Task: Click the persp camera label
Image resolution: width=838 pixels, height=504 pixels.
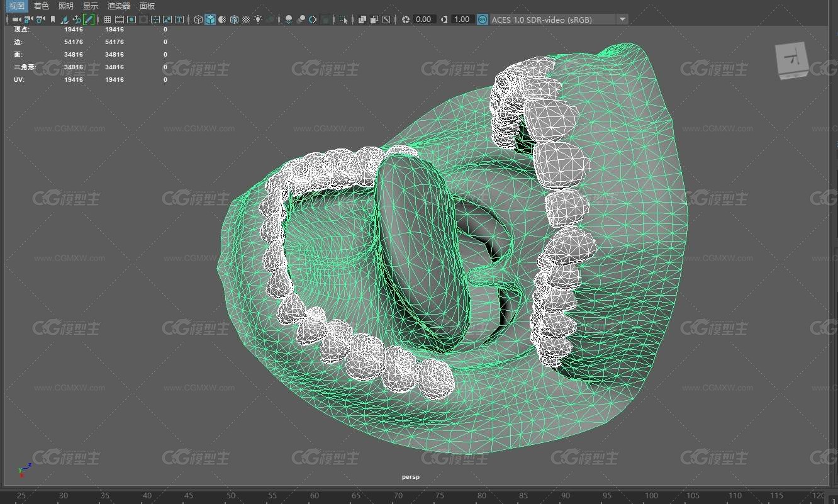Action: 411,477
